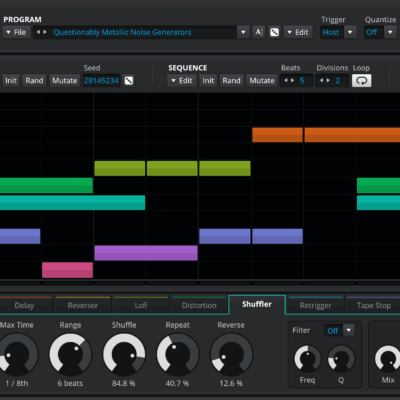Open the Trigger Host dropdown

click(350, 32)
